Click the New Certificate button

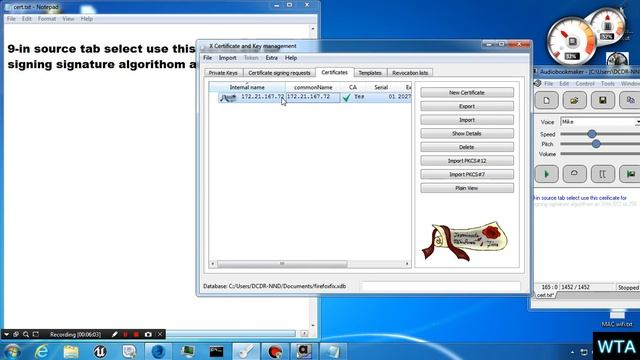pos(467,93)
